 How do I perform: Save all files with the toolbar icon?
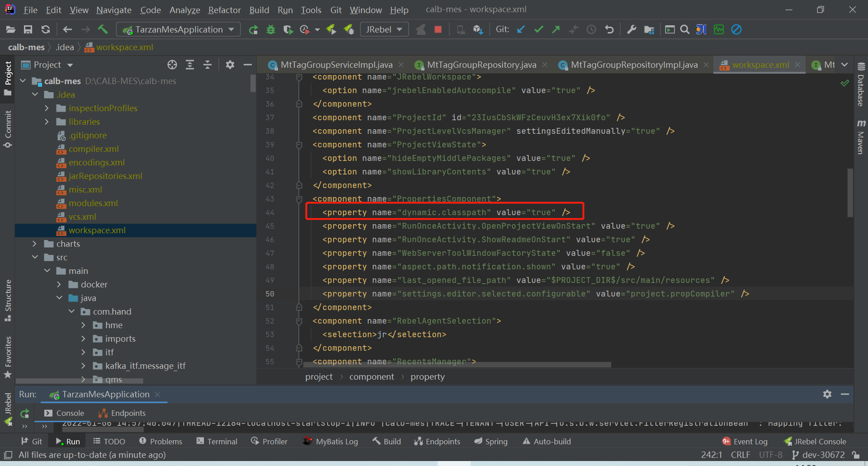coord(28,30)
